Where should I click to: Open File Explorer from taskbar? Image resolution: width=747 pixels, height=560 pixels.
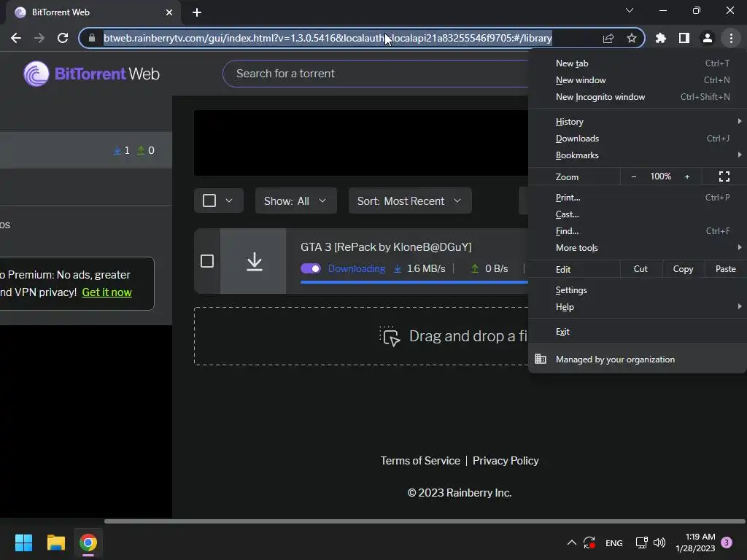coord(55,542)
